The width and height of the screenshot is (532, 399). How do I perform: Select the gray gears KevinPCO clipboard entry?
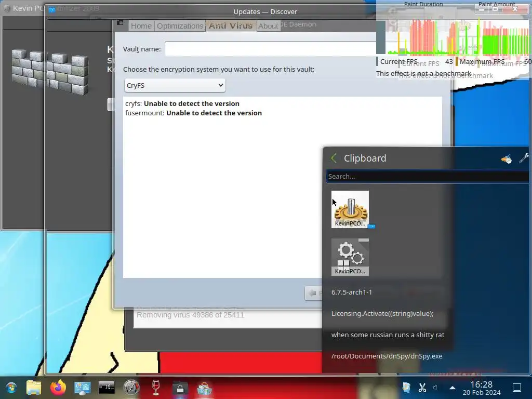point(350,257)
